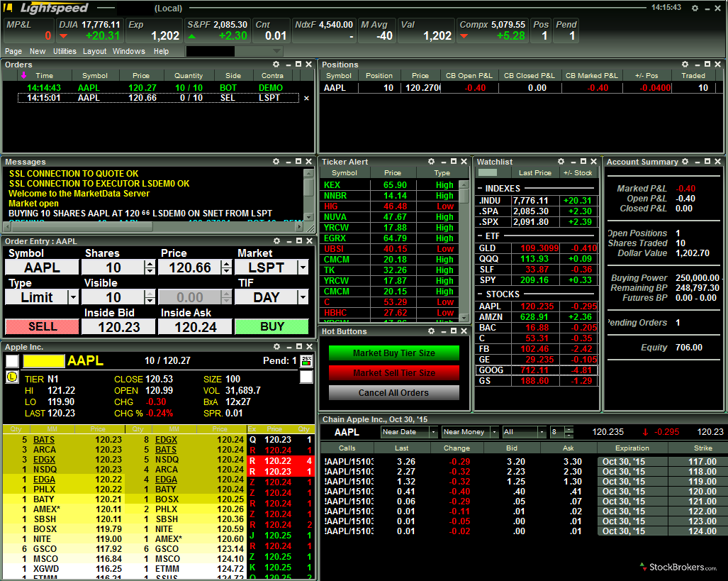Click the yellow L circle icon
This screenshot has width=728, height=581.
(x=11, y=377)
